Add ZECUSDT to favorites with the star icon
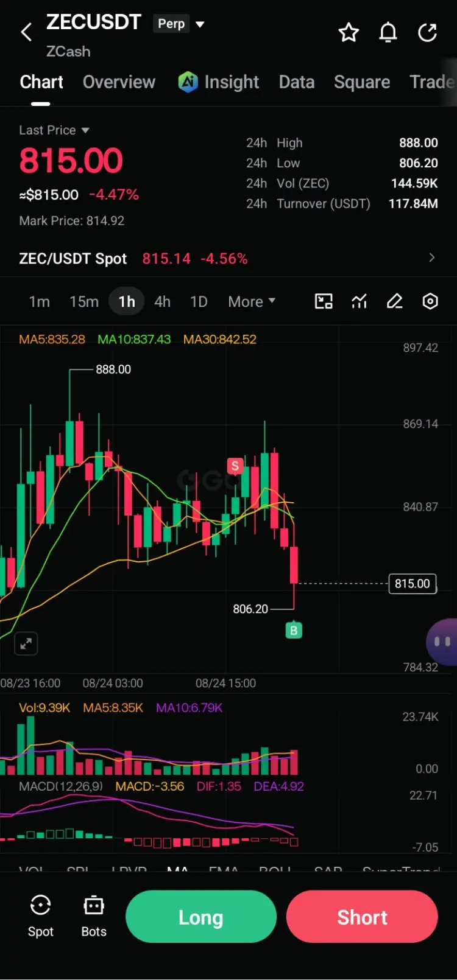The image size is (457, 980). pos(349,32)
